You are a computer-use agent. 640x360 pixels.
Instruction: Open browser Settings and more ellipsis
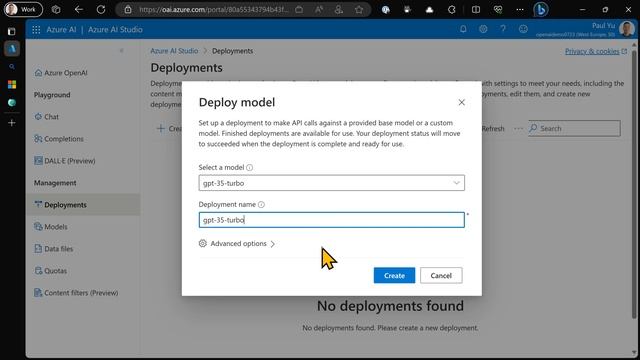pos(520,9)
